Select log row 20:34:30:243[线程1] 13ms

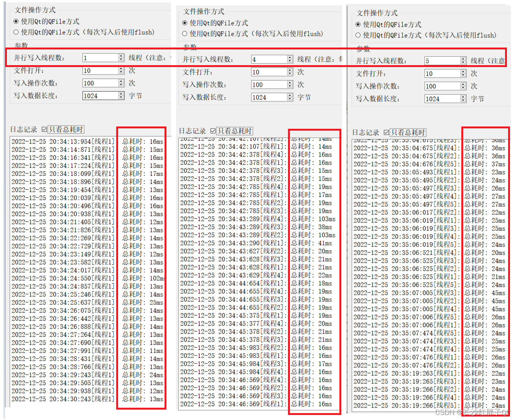tap(87, 399)
